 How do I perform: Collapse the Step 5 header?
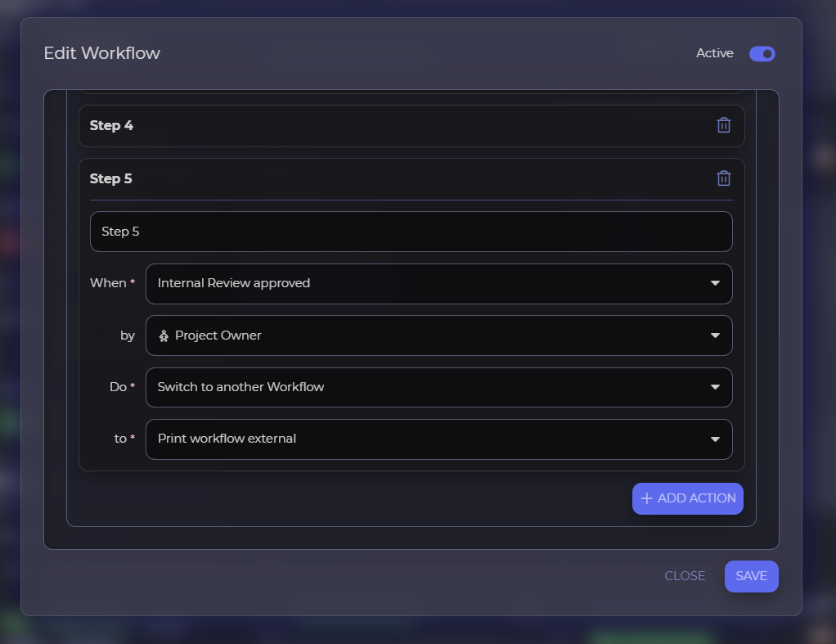click(393, 178)
